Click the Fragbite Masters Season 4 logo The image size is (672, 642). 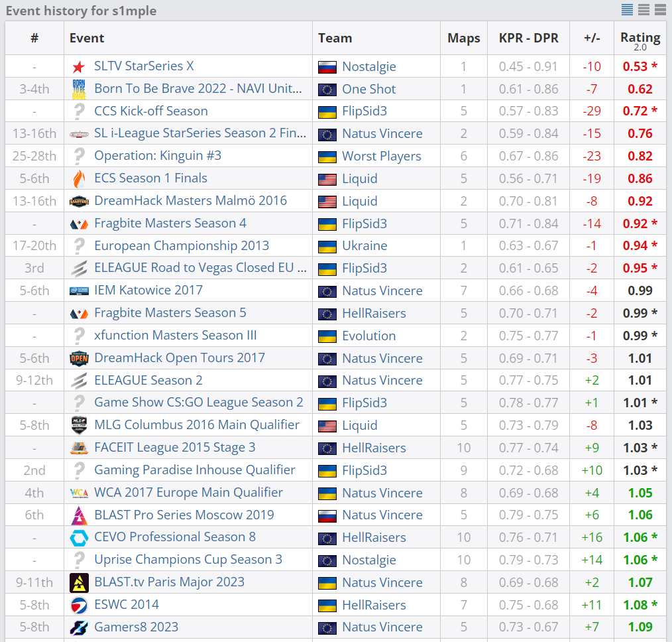(79, 224)
